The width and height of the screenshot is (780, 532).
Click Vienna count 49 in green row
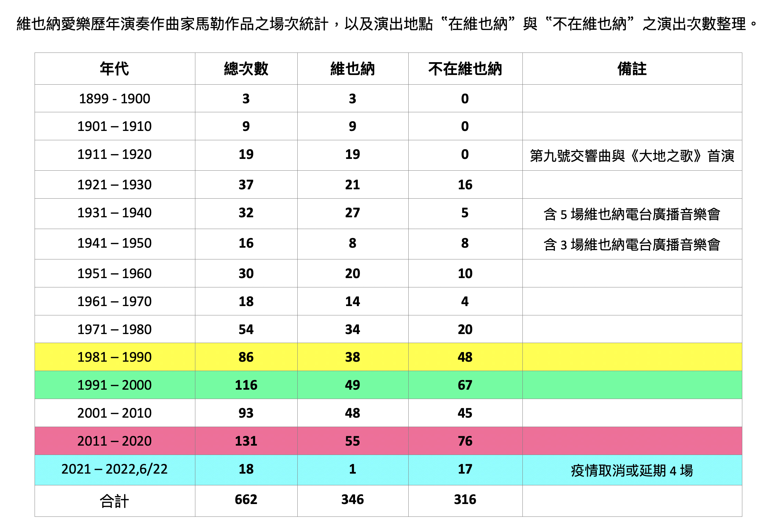pos(353,385)
